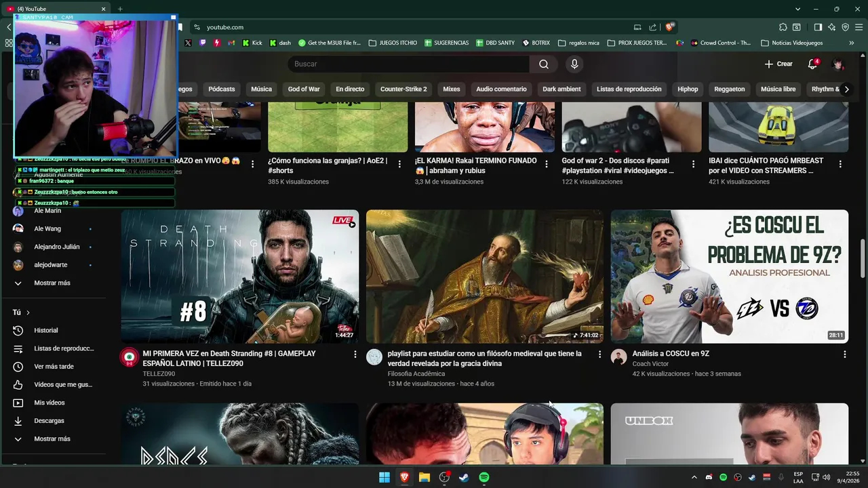The height and width of the screenshot is (488, 868).
Task: Open options for EL KARMA Rakai video
Action: 547,163
